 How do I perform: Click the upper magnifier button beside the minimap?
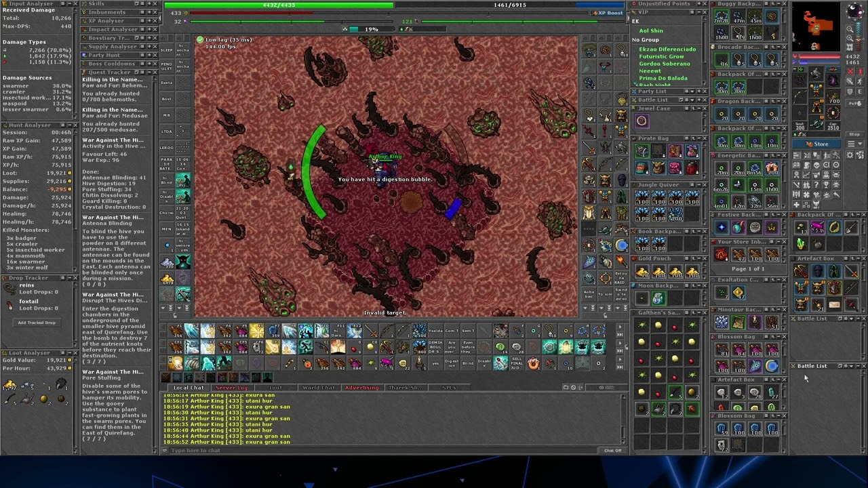click(850, 30)
